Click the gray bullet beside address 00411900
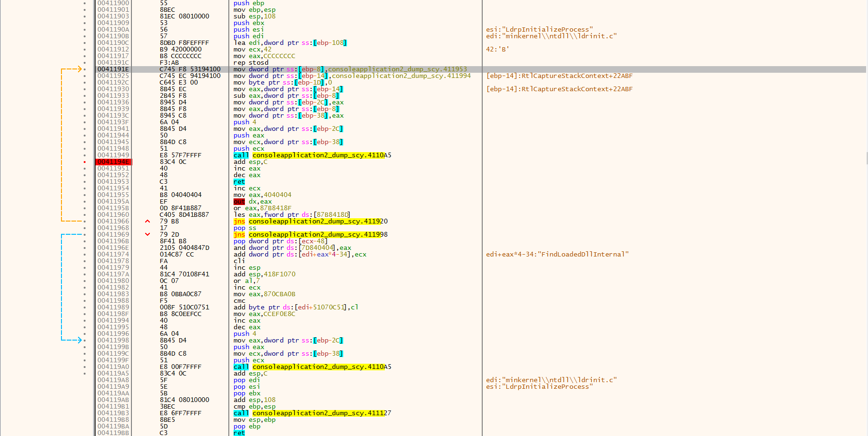 (85, 3)
